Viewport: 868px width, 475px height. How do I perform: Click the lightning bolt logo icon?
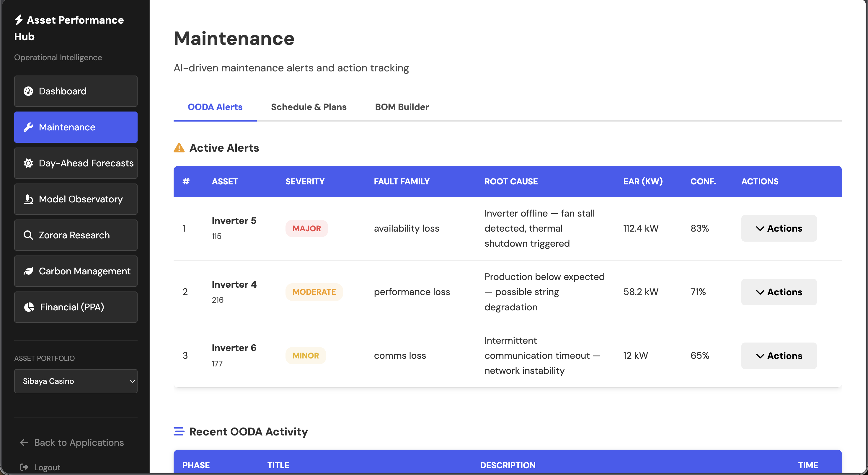[19, 20]
